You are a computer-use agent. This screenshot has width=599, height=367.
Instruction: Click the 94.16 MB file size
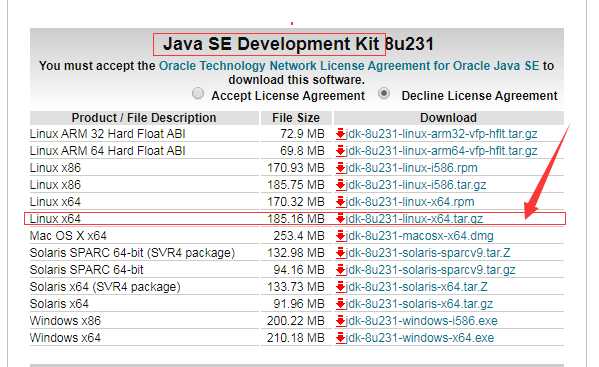click(x=299, y=270)
